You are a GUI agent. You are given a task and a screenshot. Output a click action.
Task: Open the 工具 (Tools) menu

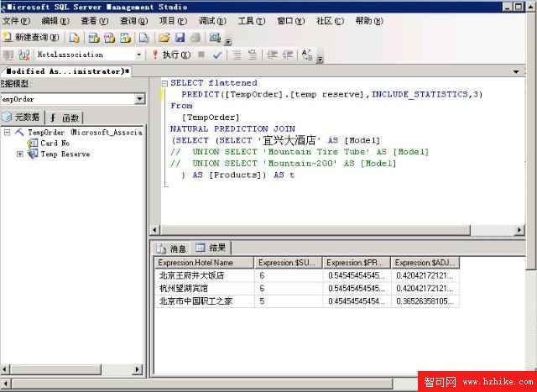tap(252, 21)
